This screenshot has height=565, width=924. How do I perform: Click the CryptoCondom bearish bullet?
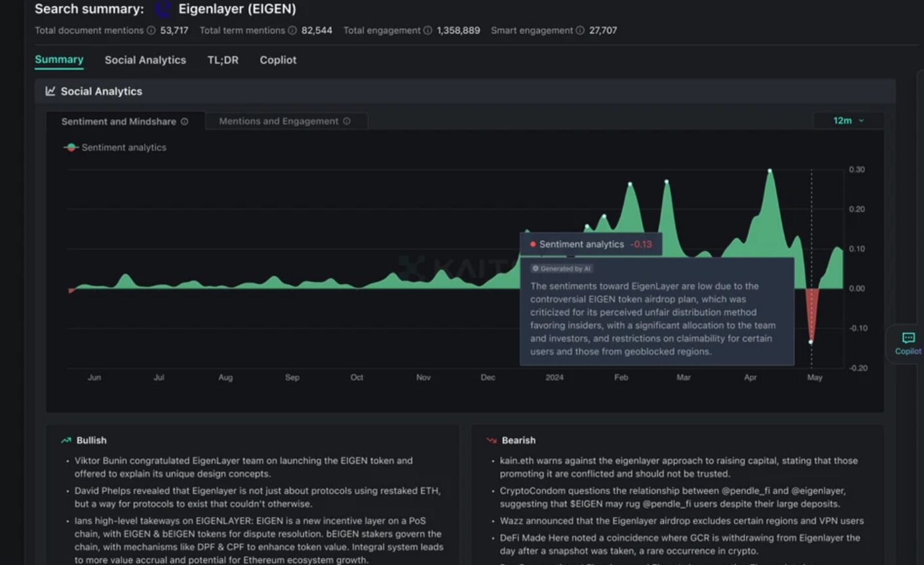[673, 497]
